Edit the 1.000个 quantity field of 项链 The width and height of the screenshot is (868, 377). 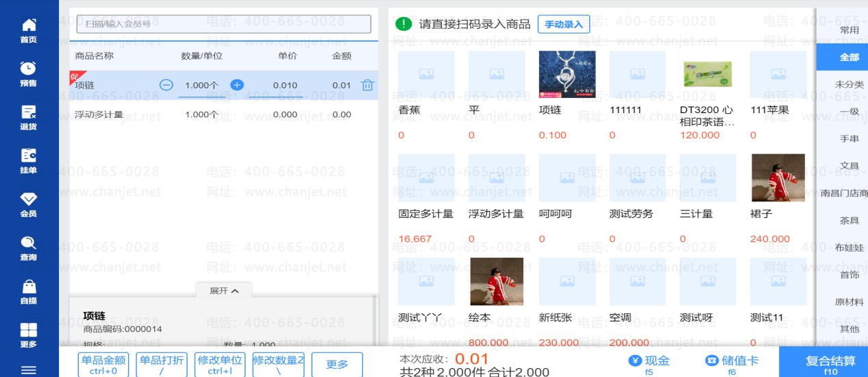[x=201, y=86]
